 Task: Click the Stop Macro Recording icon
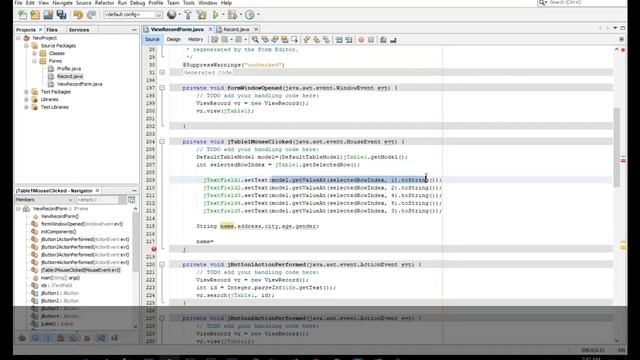pyautogui.click(x=371, y=40)
